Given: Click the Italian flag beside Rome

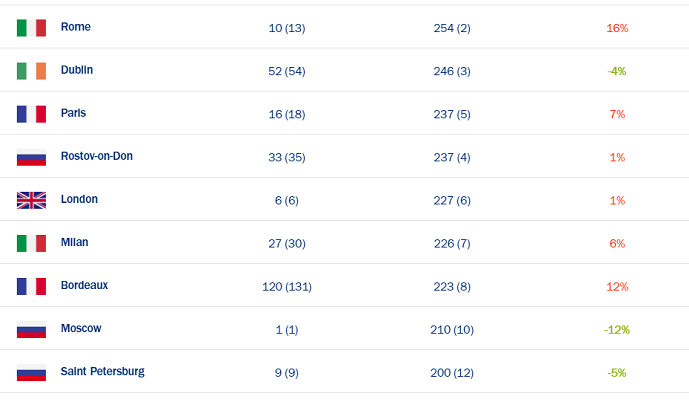Looking at the screenshot, I should point(31,28).
